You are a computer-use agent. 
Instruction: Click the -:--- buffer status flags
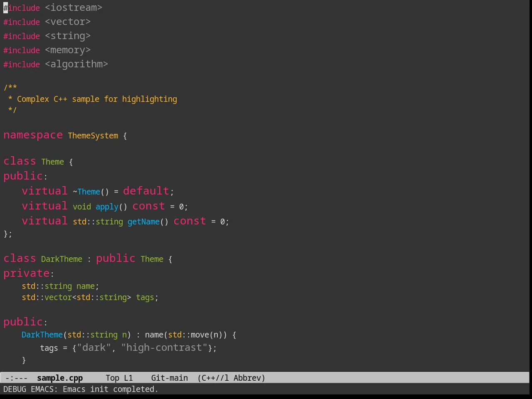(x=17, y=378)
